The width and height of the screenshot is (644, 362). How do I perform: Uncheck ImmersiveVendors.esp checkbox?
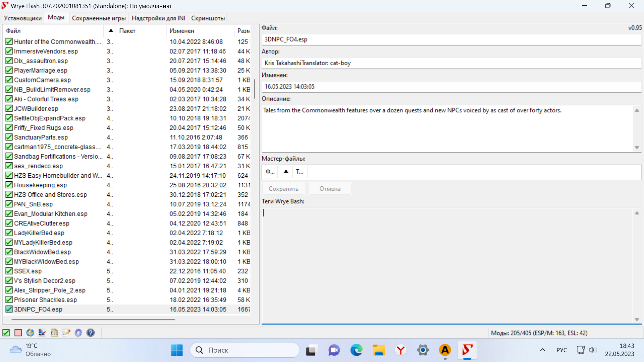point(9,51)
